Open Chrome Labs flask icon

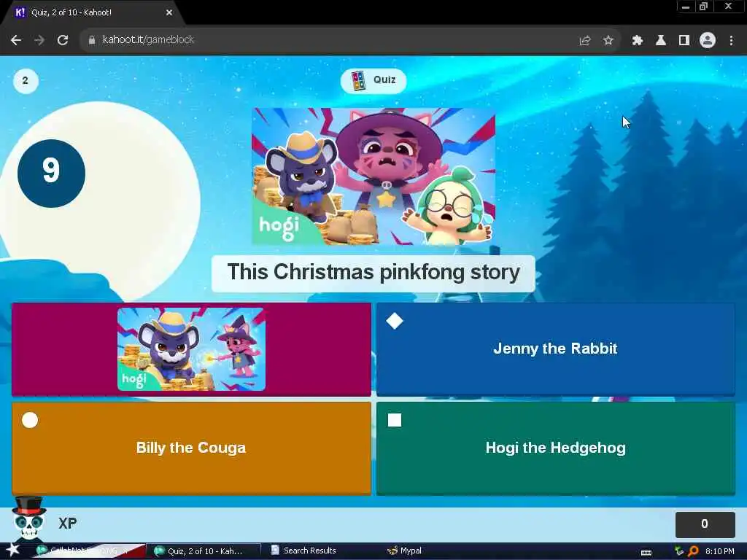coord(661,41)
